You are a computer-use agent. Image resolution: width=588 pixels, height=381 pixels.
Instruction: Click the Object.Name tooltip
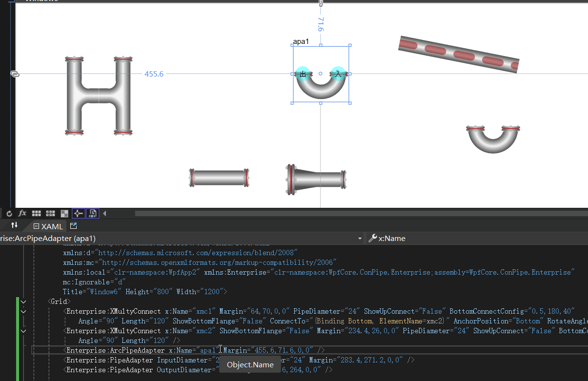250,364
